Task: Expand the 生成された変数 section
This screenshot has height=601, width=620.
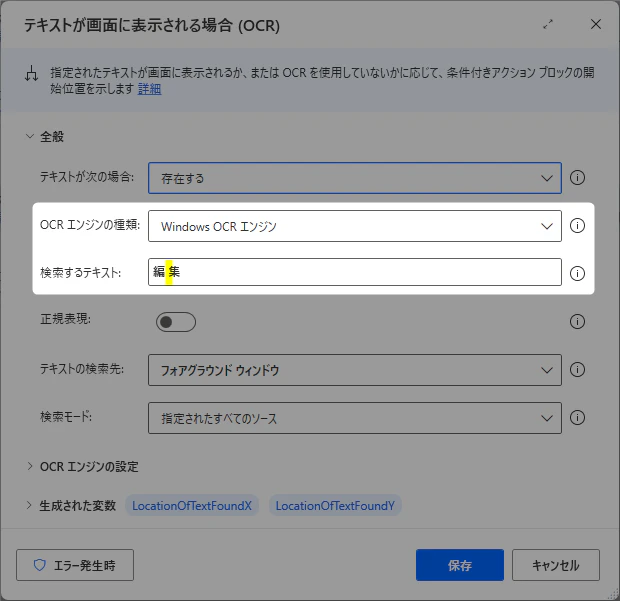Action: [29, 505]
